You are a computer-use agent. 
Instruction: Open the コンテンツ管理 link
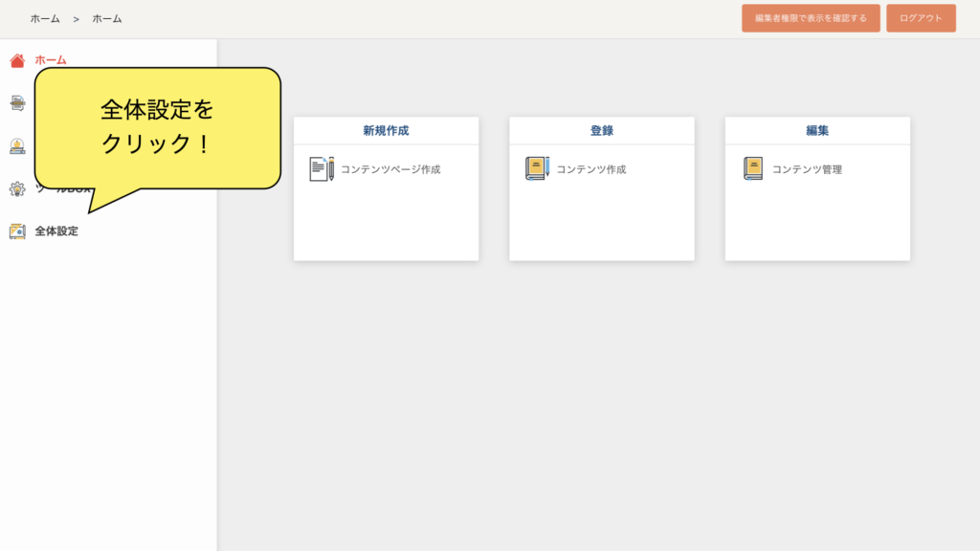tap(807, 169)
